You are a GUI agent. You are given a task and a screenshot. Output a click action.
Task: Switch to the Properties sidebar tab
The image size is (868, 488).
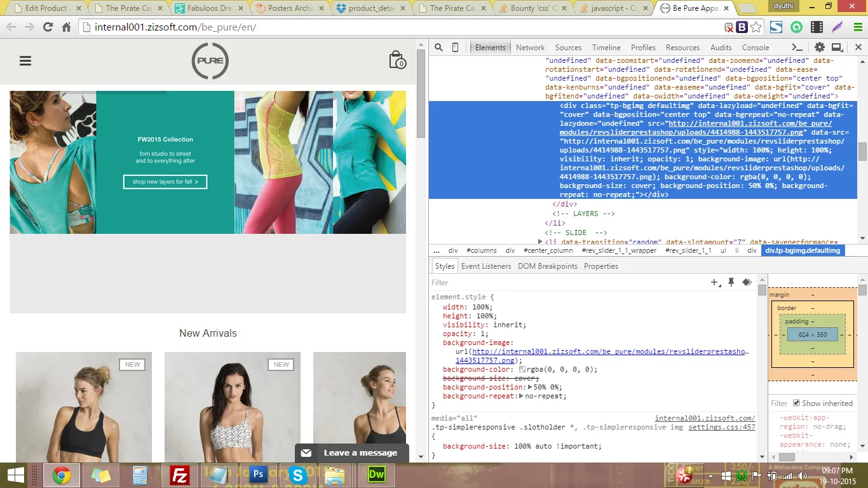(601, 266)
